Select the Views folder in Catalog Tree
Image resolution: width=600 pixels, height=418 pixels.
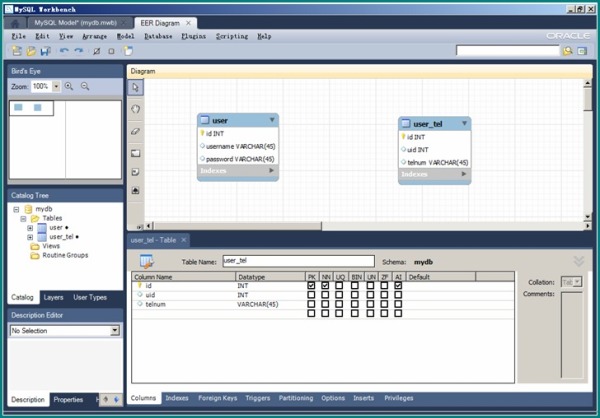point(51,246)
